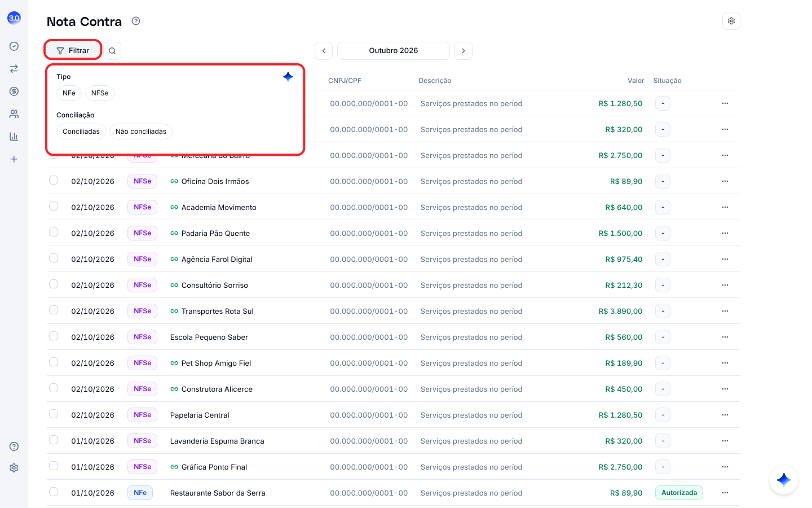Select the Não conciliadas filter chip

141,132
